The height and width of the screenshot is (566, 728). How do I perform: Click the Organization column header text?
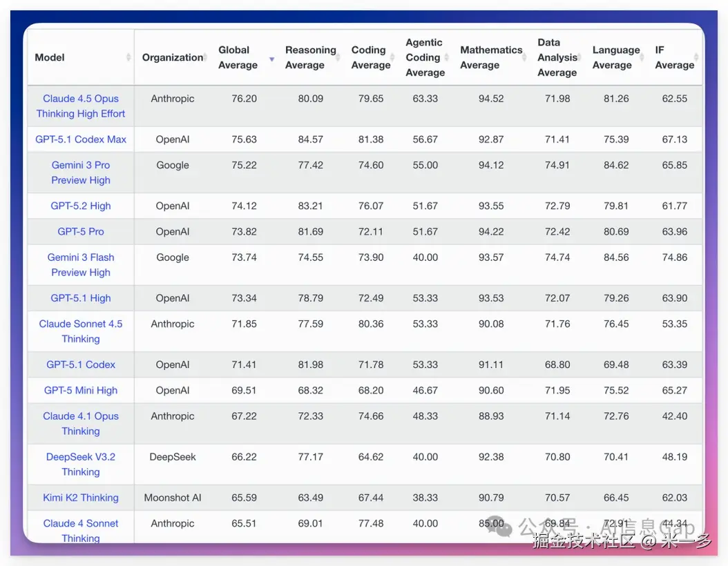[172, 57]
